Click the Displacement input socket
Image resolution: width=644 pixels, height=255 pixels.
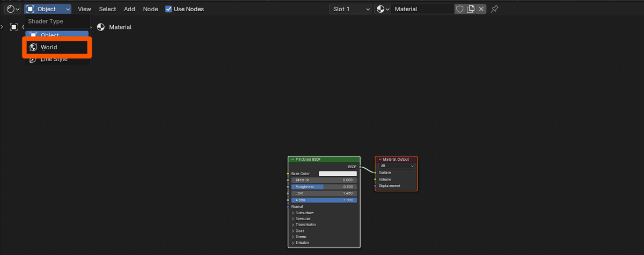coord(375,186)
